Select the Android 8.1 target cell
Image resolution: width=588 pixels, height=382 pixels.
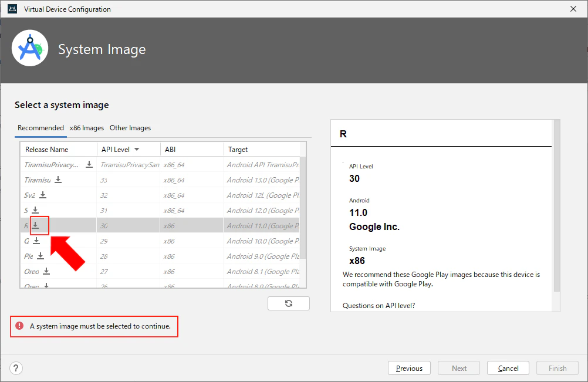[x=263, y=272]
